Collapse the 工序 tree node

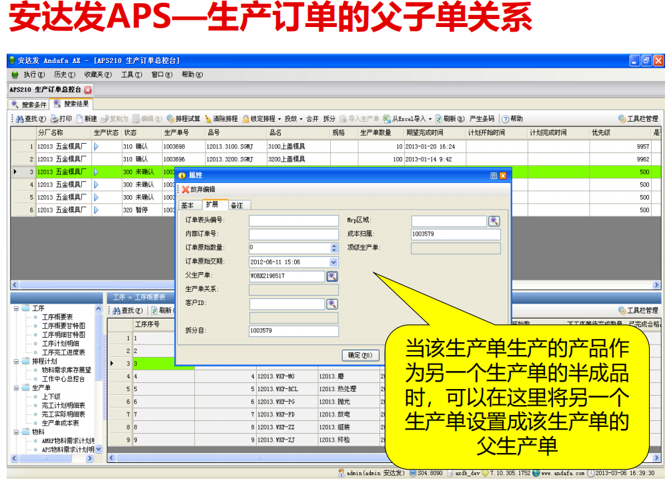click(15, 308)
